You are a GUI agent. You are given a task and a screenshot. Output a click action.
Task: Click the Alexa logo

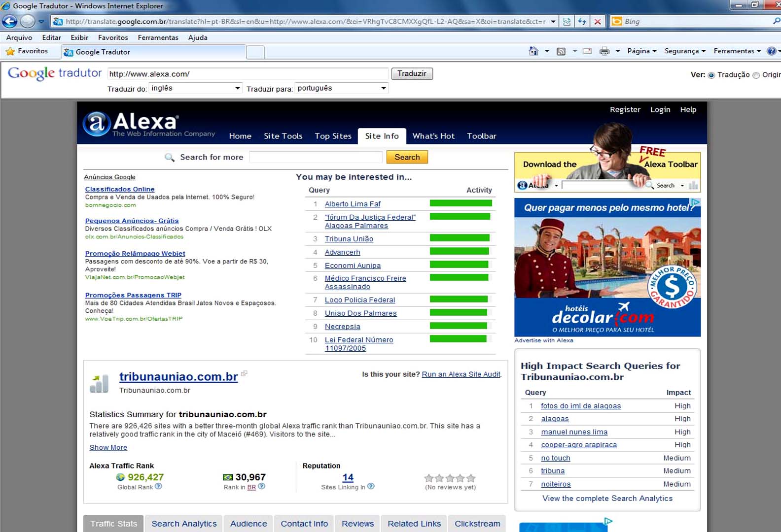coord(149,124)
